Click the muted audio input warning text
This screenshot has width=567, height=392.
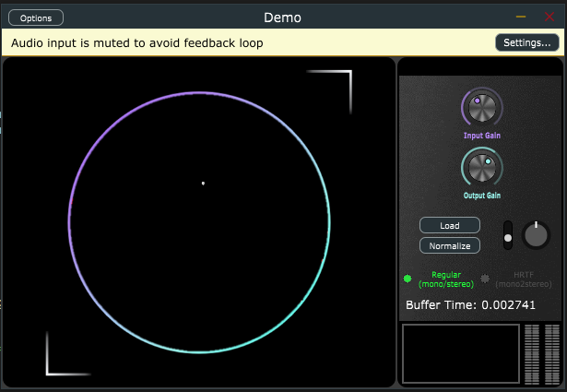click(x=137, y=43)
